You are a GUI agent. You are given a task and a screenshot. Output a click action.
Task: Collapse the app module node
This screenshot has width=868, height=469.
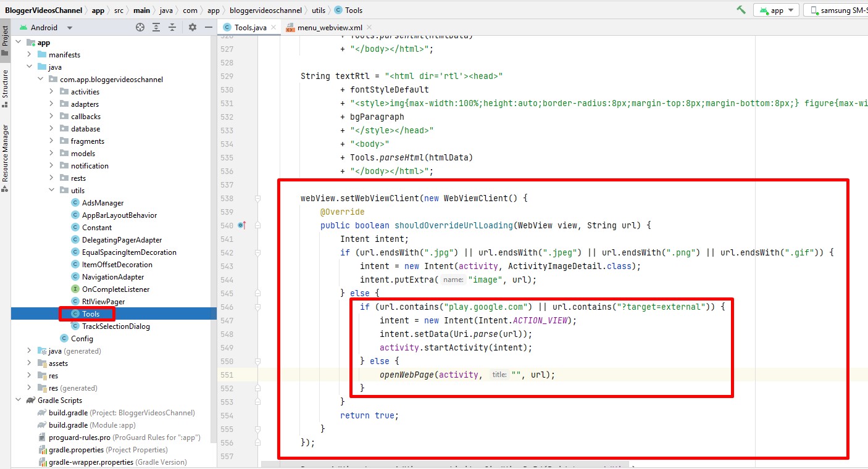[18, 43]
